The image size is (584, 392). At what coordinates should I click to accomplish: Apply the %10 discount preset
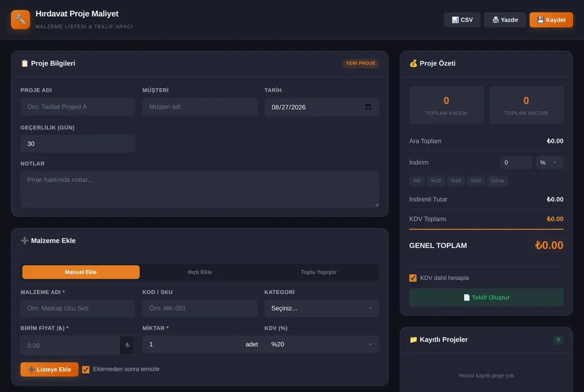tap(436, 181)
